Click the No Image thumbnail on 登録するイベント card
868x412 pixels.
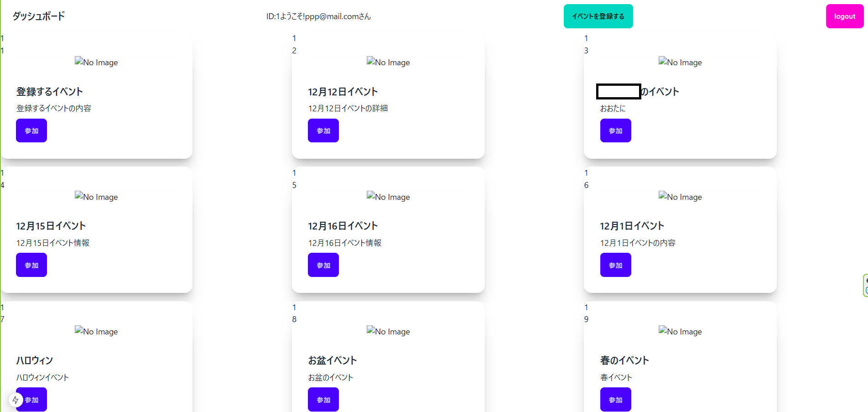(96, 62)
